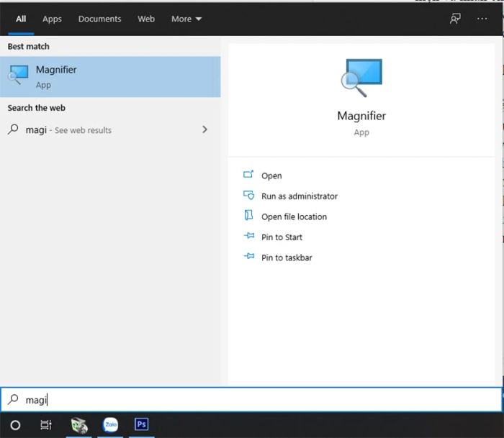
Task: Expand the More filter dropdown
Action: click(186, 19)
